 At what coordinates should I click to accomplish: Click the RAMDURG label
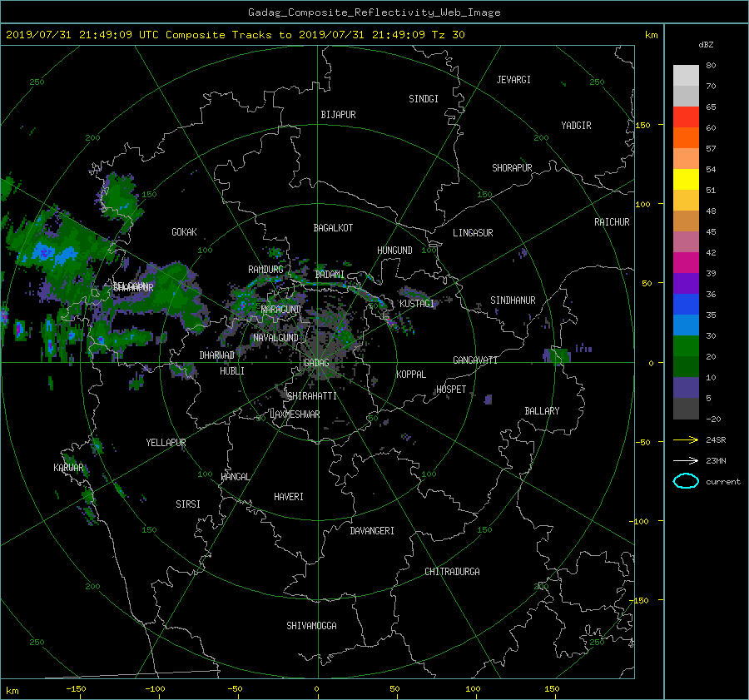(x=265, y=270)
